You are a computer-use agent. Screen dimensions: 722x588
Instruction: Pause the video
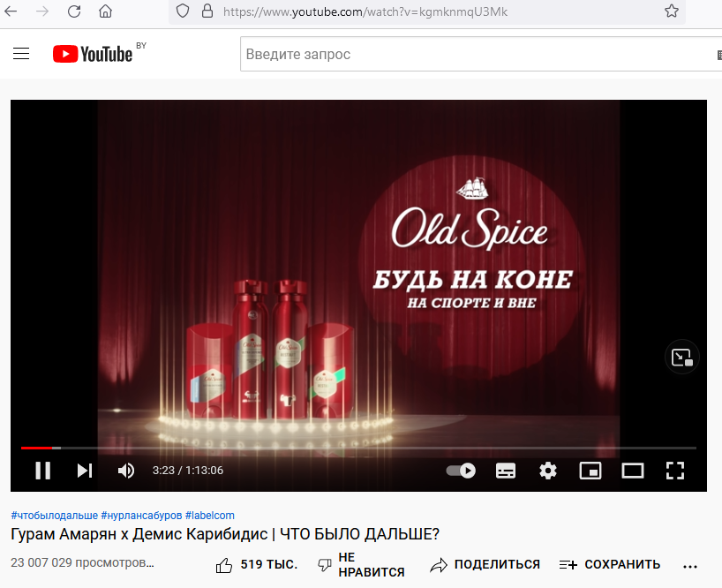pyautogui.click(x=43, y=471)
